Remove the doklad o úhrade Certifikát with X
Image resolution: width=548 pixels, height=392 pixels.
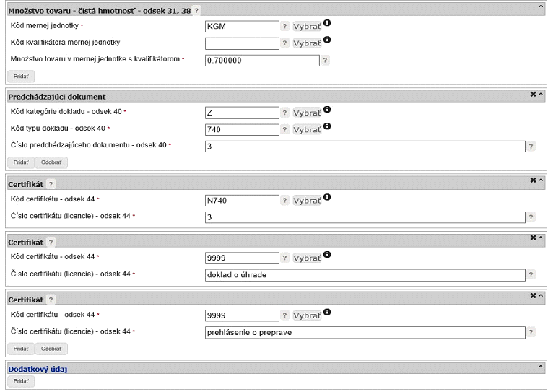pyautogui.click(x=533, y=238)
